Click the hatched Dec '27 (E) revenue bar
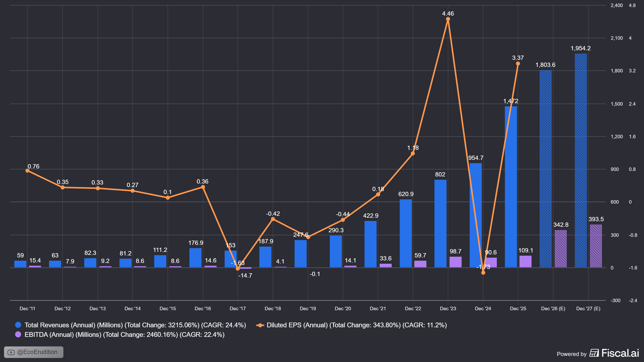644x362 pixels. (x=581, y=160)
